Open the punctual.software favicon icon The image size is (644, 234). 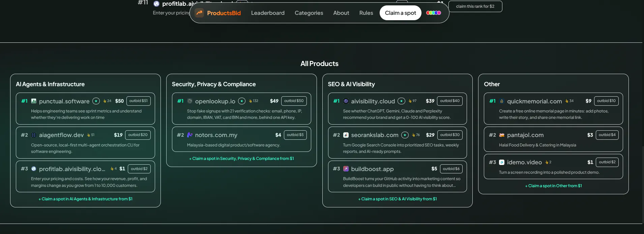click(34, 101)
